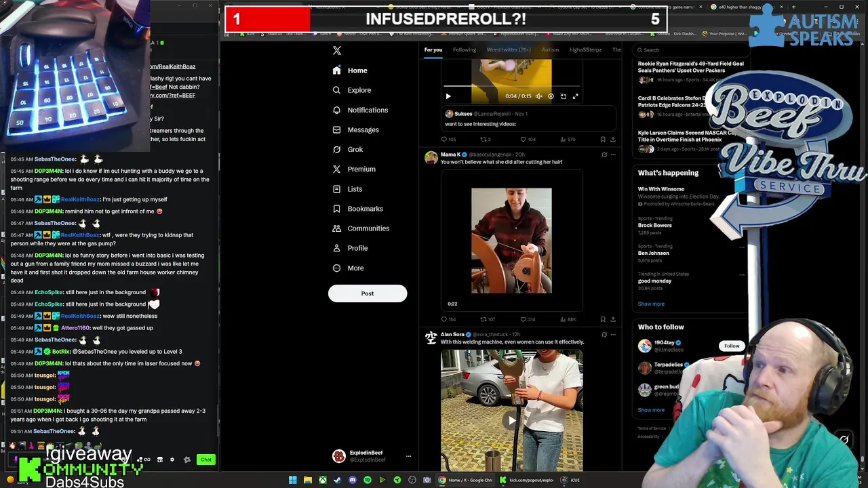
Task: Open the Kick chat shop icon
Action: click(x=159, y=460)
